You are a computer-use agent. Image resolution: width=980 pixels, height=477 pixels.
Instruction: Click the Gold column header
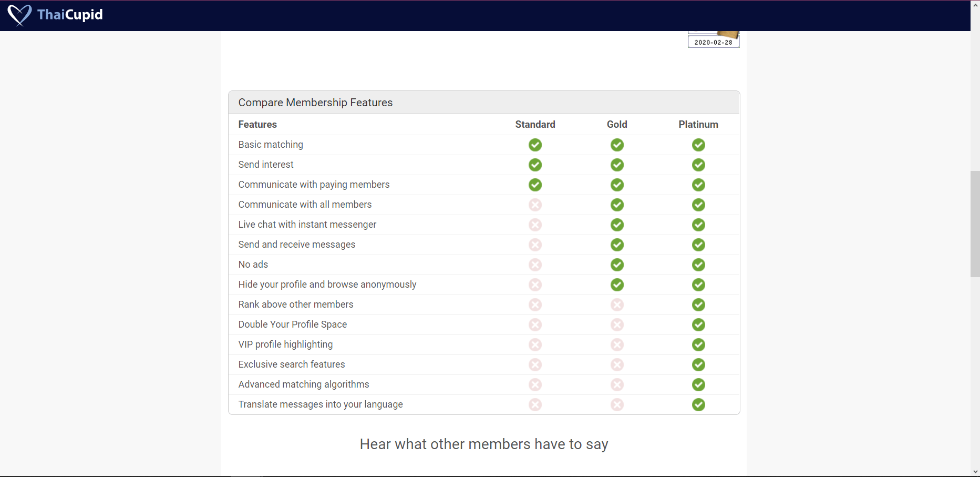click(x=617, y=125)
